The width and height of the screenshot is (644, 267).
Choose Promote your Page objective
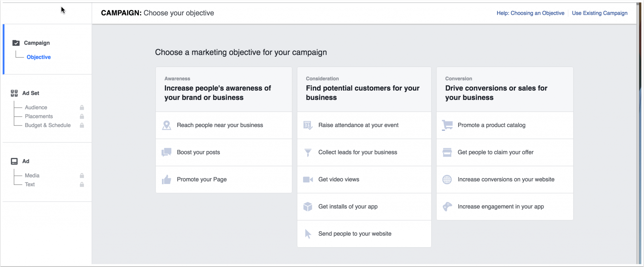[224, 180]
